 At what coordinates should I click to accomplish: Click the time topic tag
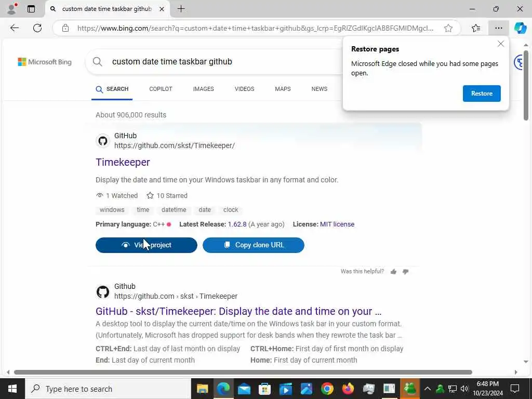[x=143, y=210]
